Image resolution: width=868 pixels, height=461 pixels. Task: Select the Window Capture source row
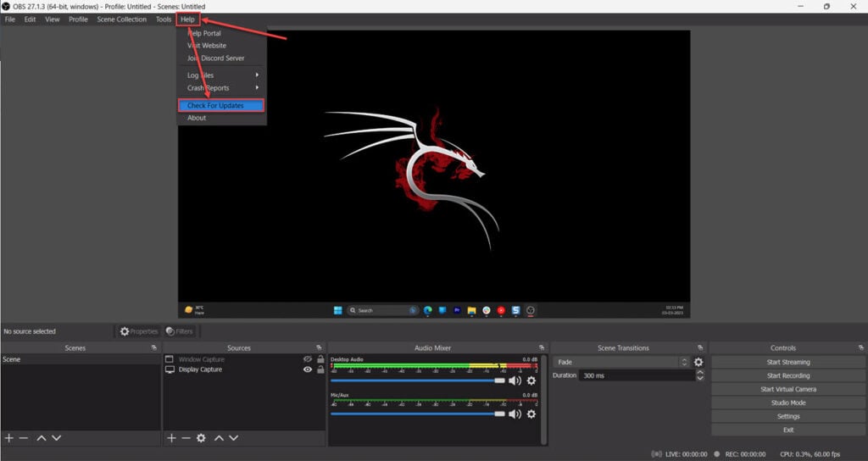pos(245,359)
